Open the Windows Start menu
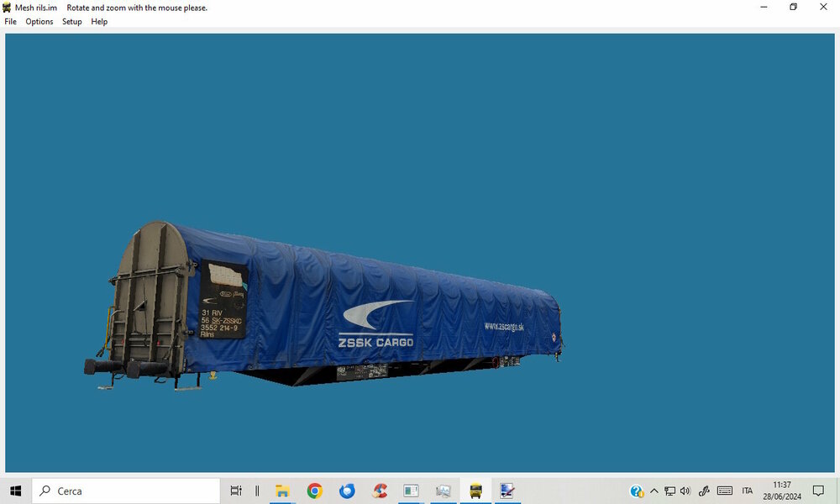The width and height of the screenshot is (840, 504). click(x=15, y=491)
